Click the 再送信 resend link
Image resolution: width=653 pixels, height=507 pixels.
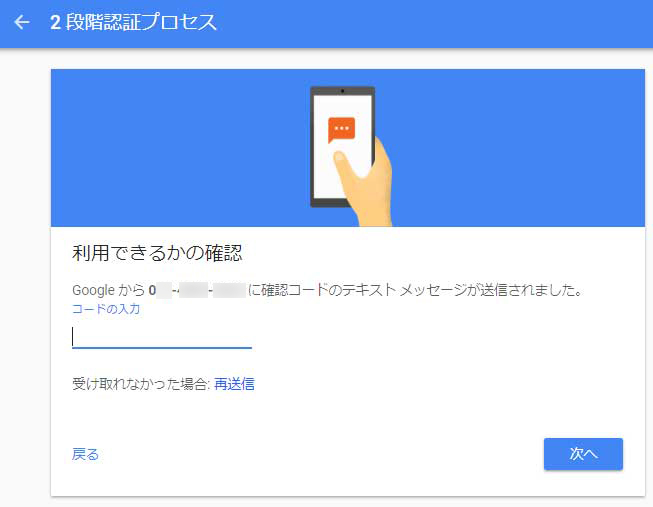pos(234,384)
